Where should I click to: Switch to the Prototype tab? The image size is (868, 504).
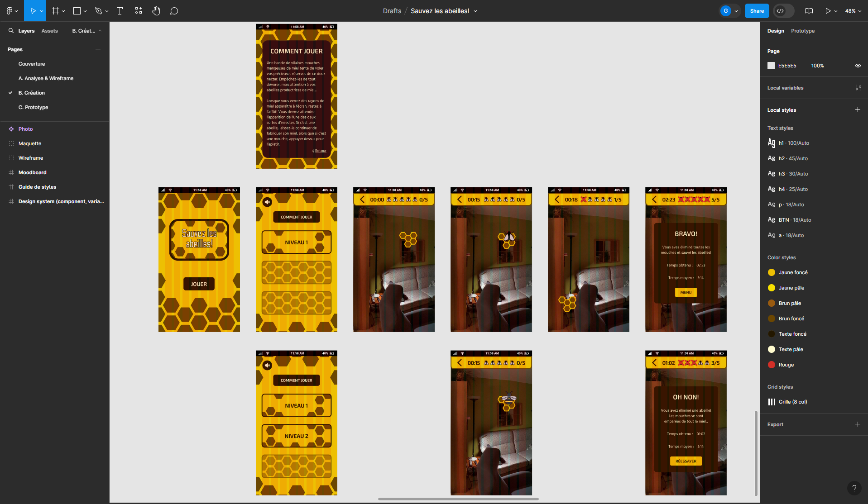click(802, 31)
